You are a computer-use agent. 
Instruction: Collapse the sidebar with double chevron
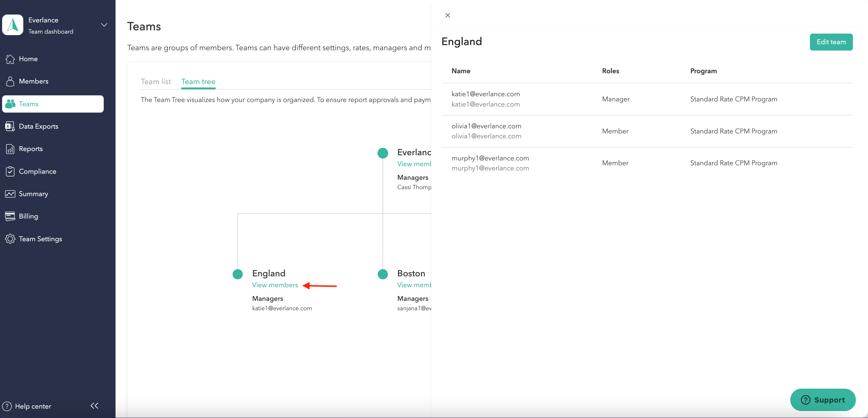point(94,406)
